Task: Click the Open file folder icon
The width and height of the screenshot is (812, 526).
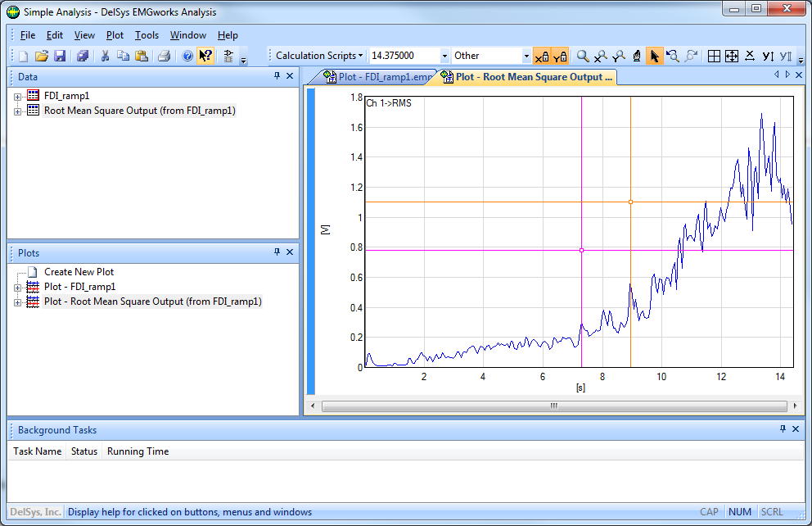Action: 41,56
